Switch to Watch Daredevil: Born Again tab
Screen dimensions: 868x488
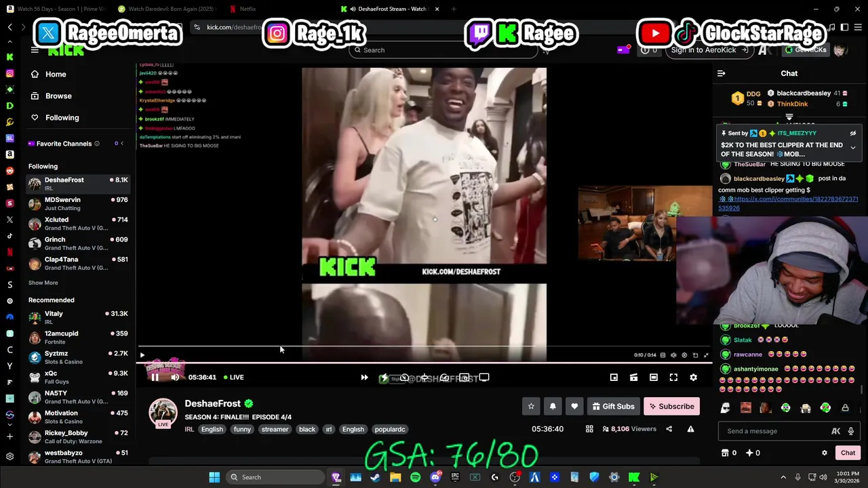click(166, 9)
